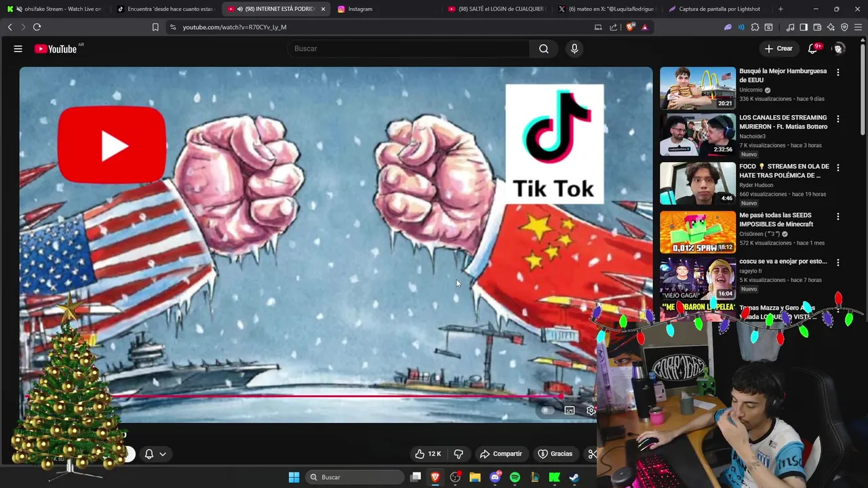Expand notification bell dropdown under video
The image size is (868, 488).
pos(163,454)
